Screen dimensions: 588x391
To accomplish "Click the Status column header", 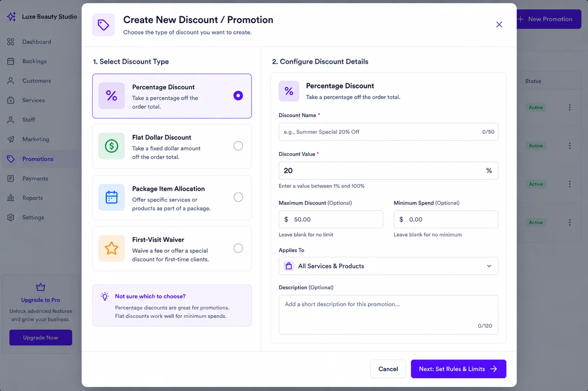I will click(533, 81).
